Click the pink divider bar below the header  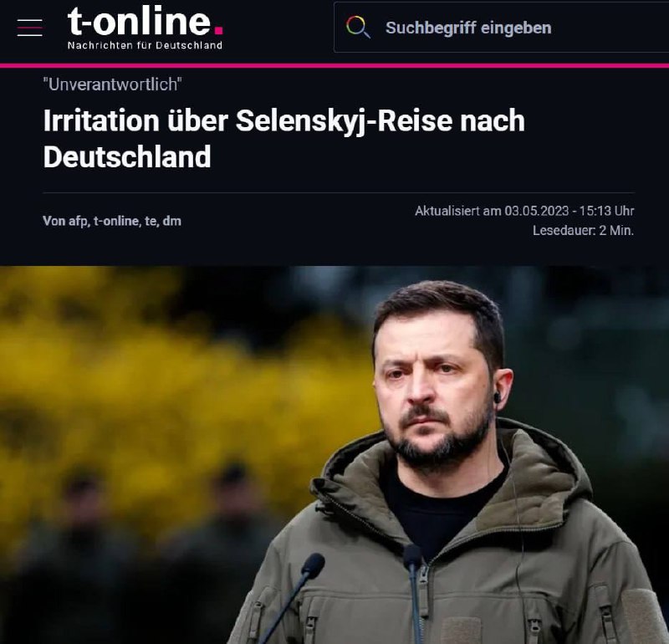pyautogui.click(x=334, y=65)
